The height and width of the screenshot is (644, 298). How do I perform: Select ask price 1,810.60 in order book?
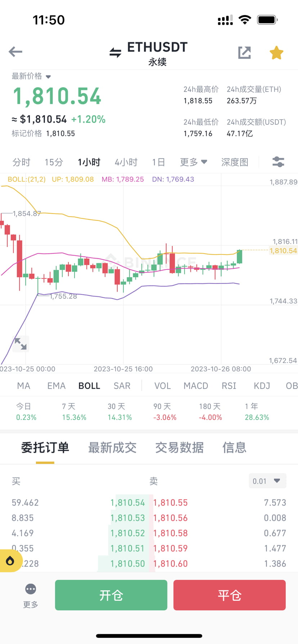coord(171,563)
